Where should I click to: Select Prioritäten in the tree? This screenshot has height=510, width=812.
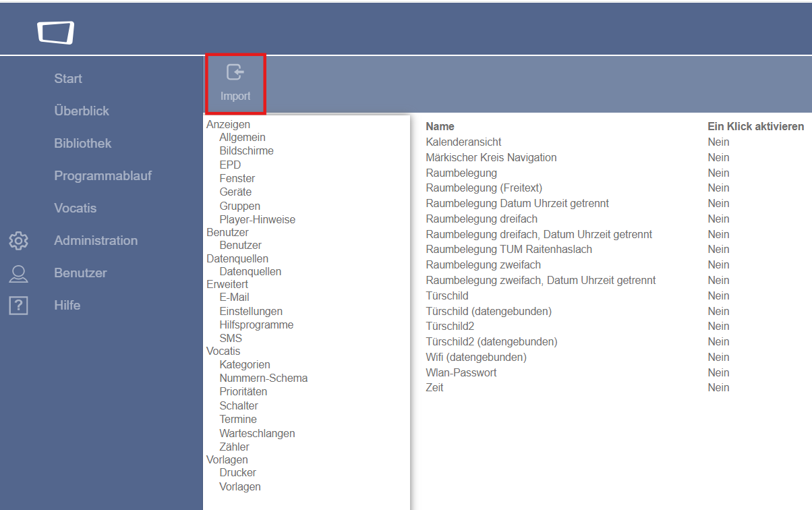[x=243, y=392]
